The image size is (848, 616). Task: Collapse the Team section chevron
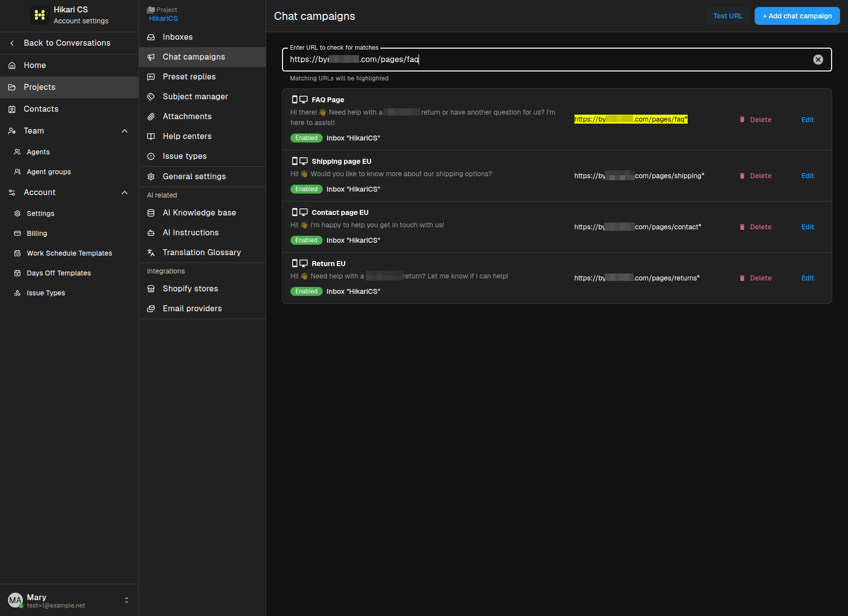[x=125, y=131]
